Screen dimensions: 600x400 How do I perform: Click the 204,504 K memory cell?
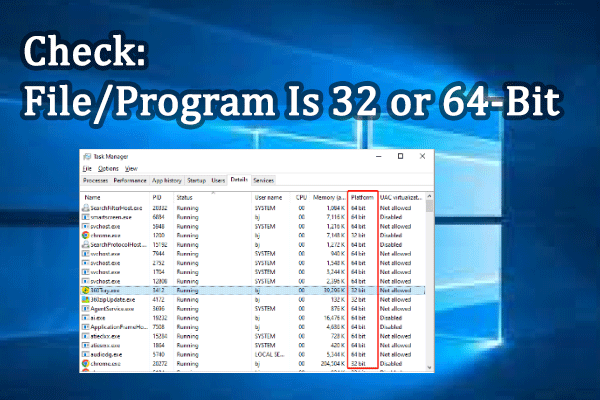point(333,364)
